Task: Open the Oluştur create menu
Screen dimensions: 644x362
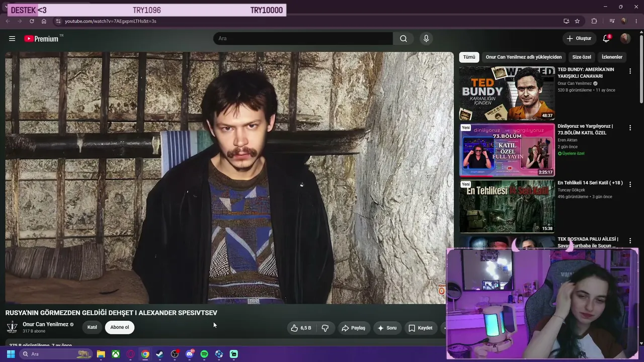Action: point(579,39)
